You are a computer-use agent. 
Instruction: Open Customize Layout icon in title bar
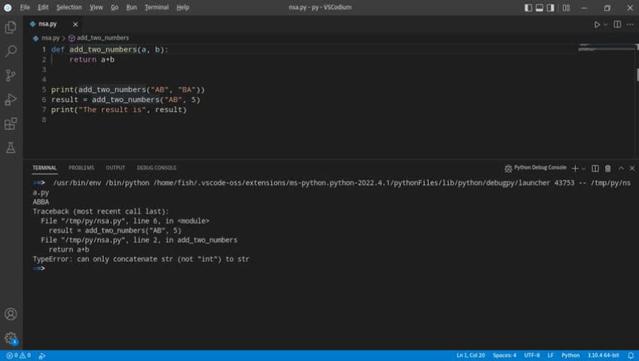click(566, 8)
